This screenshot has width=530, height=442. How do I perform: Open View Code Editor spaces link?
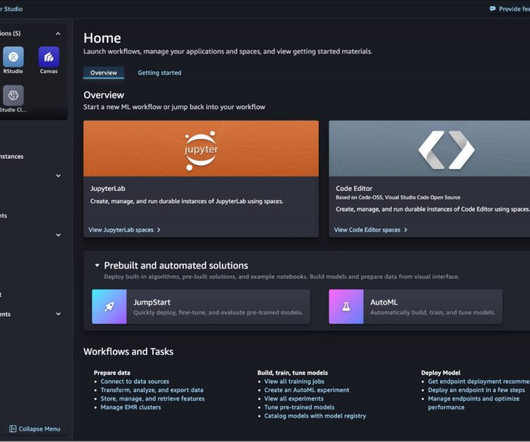coord(370,230)
